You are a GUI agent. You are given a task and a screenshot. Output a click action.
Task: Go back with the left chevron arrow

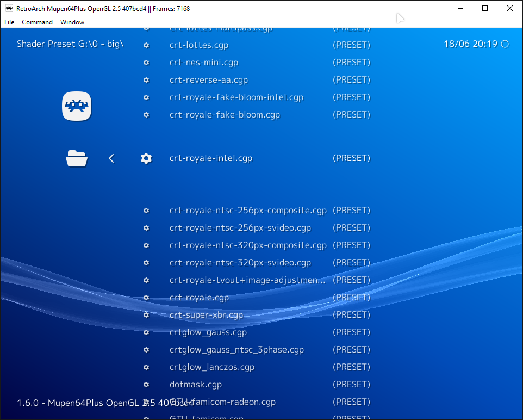click(111, 158)
